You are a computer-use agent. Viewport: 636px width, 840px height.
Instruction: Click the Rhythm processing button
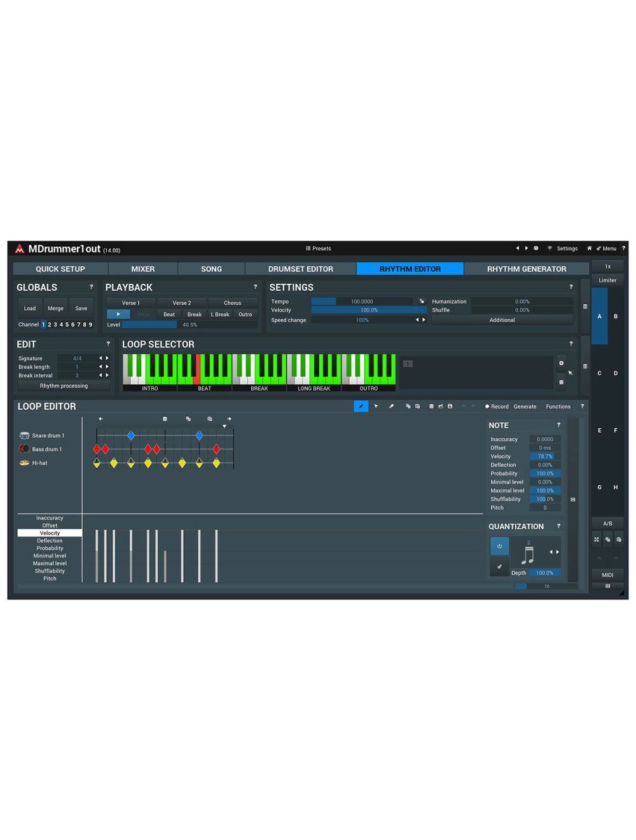(x=64, y=386)
